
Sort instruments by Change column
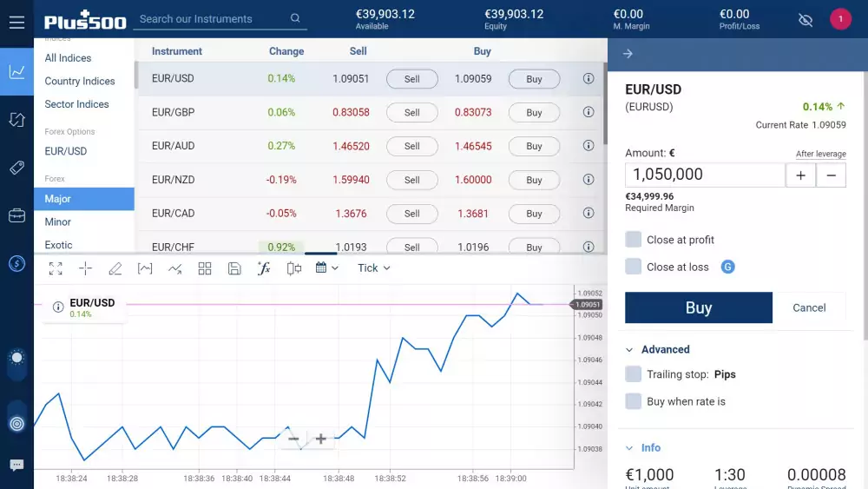click(x=286, y=51)
